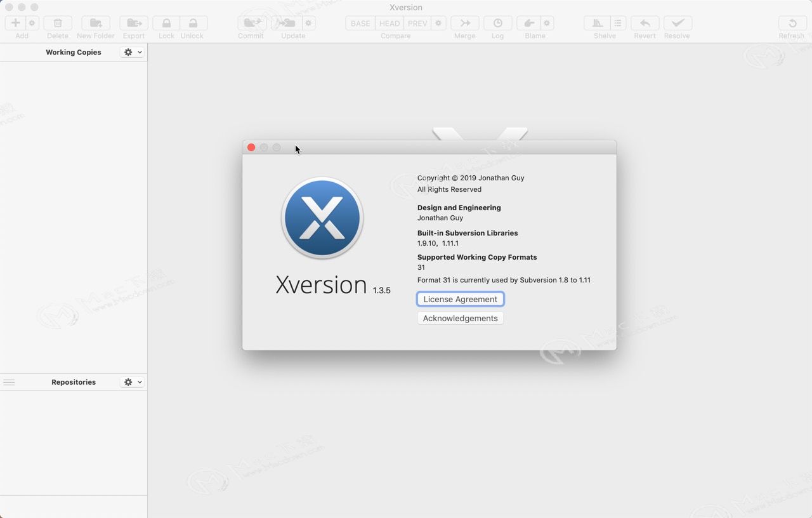Click the 'Built-in Subversion Libraries' heading

pyautogui.click(x=468, y=233)
